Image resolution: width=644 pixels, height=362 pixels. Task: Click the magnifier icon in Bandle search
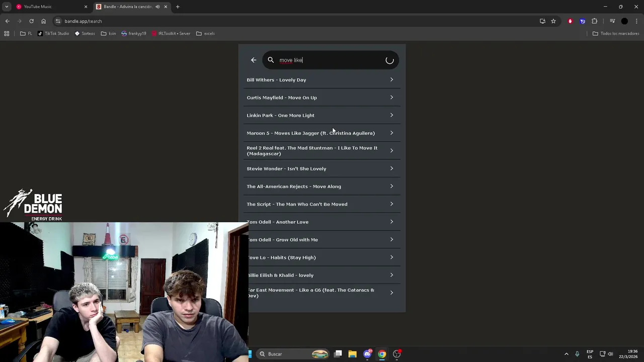[x=271, y=60]
